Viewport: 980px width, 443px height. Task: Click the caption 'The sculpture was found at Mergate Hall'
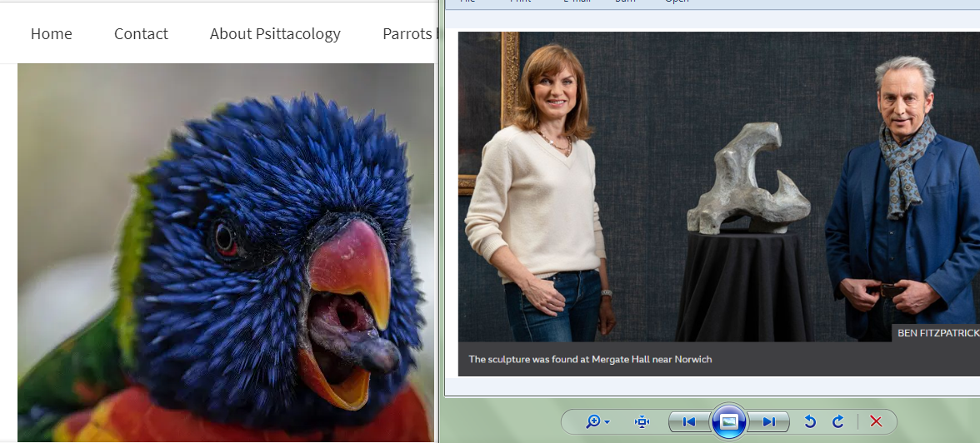coord(590,359)
